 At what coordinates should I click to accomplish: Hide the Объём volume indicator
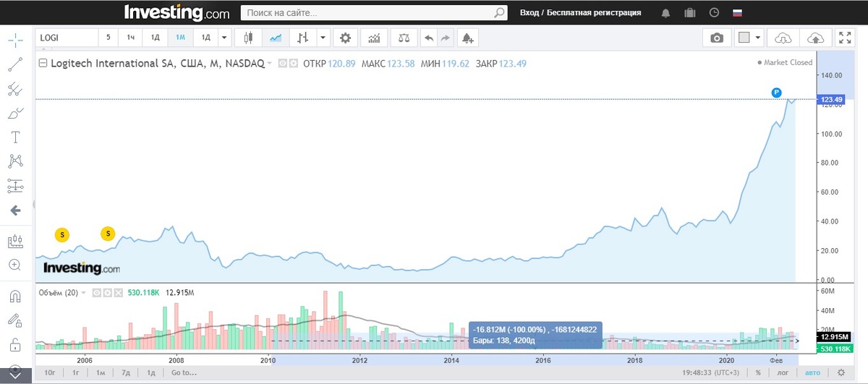pyautogui.click(x=96, y=293)
